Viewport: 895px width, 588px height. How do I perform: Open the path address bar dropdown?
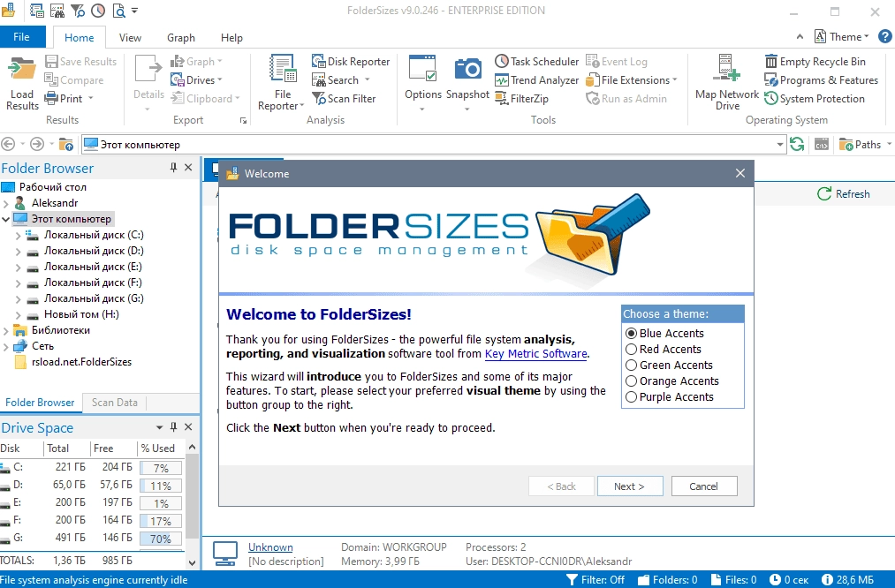[779, 144]
